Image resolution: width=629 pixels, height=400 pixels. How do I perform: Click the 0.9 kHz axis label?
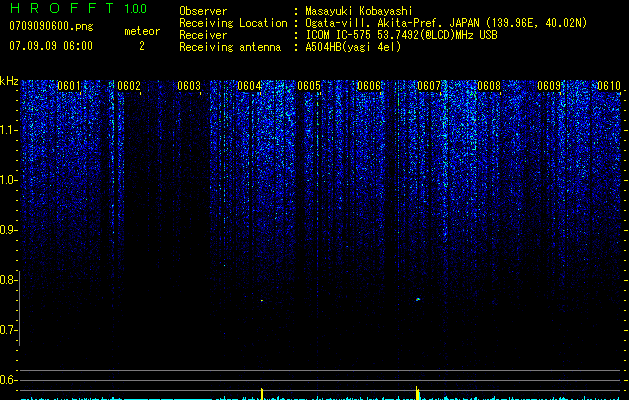(x=8, y=230)
